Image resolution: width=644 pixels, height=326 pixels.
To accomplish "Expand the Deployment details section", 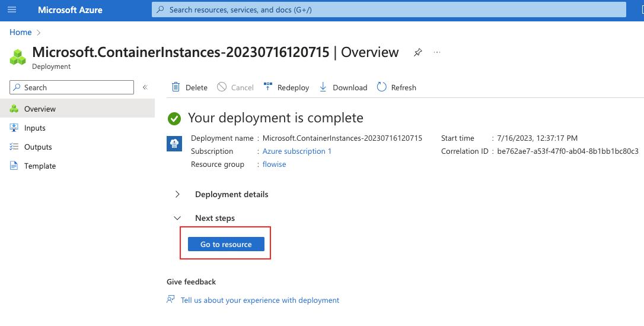I will pos(177,194).
